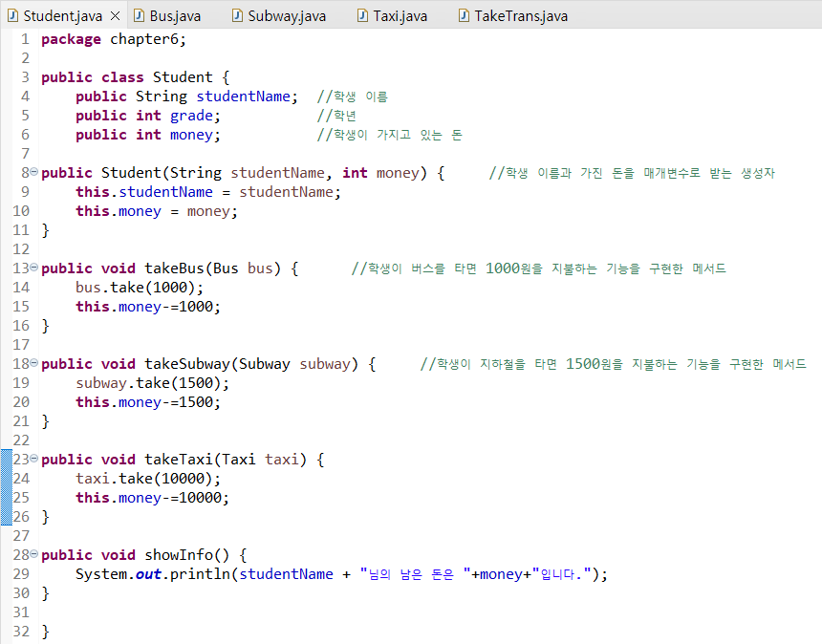Click field 'money;' on line 6
The image size is (822, 644).
pos(195,135)
